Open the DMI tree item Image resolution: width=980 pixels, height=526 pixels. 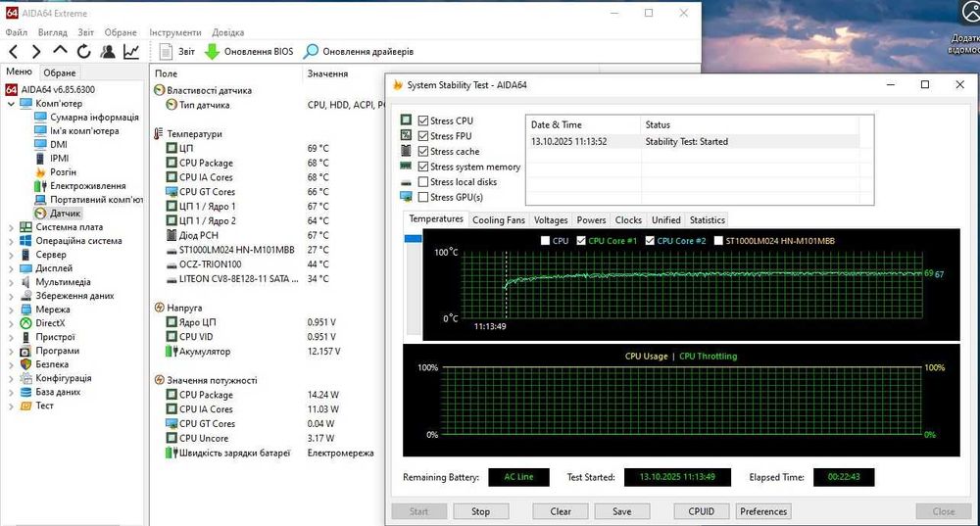pos(58,144)
